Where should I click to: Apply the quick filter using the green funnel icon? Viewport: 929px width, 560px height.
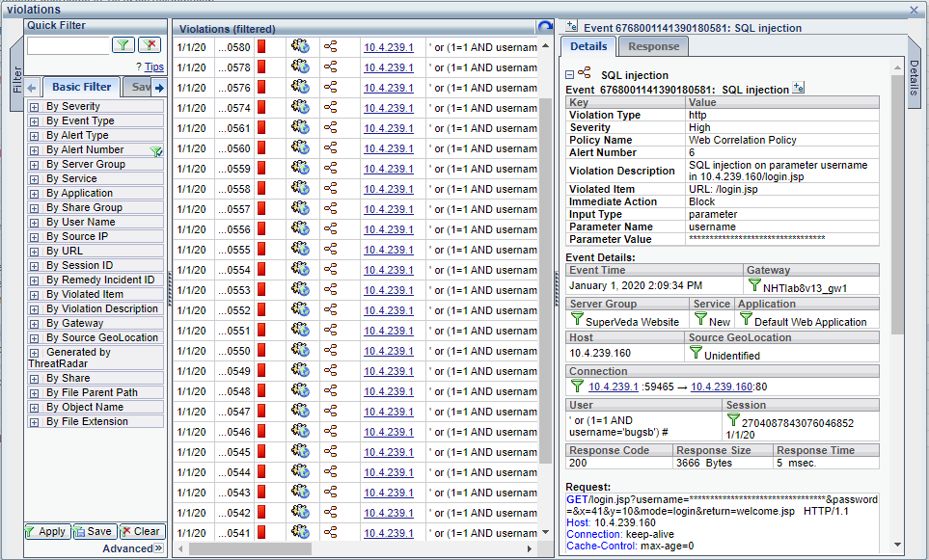(123, 44)
